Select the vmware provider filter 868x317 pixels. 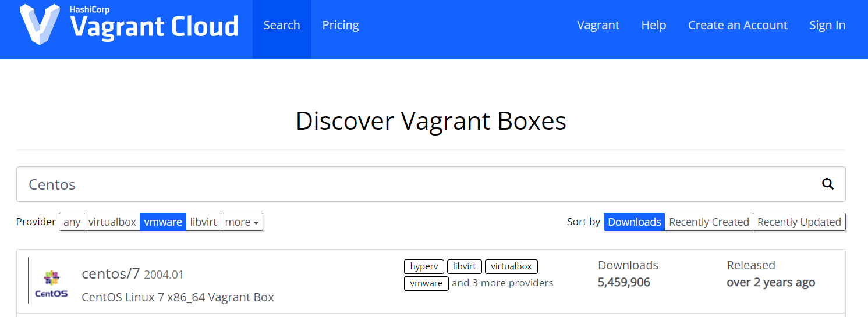coord(163,222)
